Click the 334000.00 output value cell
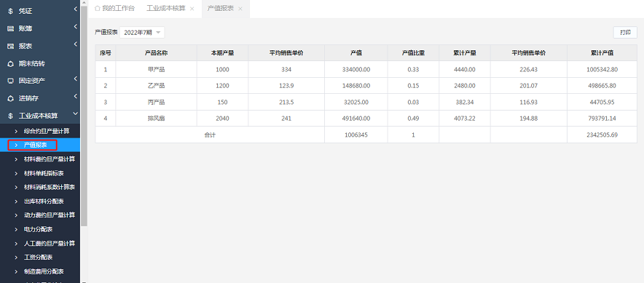 point(356,70)
